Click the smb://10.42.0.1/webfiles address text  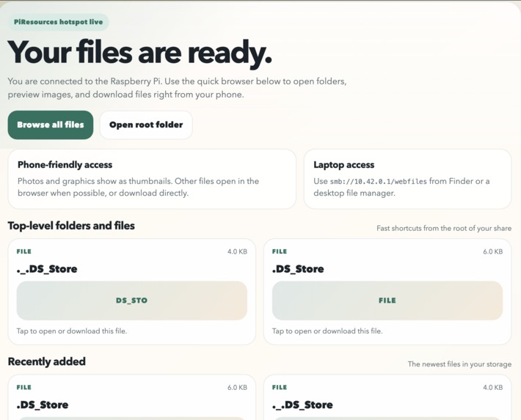pos(378,182)
